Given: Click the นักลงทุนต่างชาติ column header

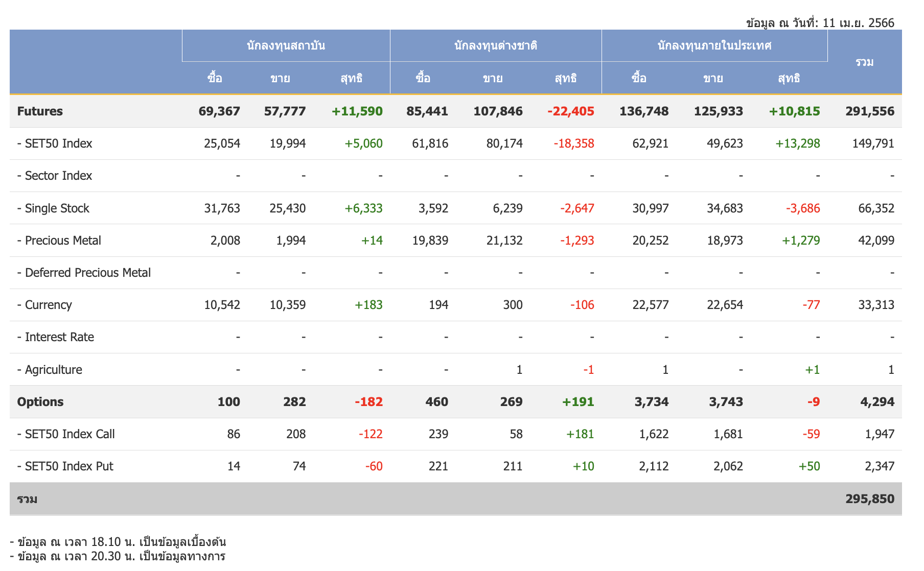Looking at the screenshot, I should pos(496,45).
